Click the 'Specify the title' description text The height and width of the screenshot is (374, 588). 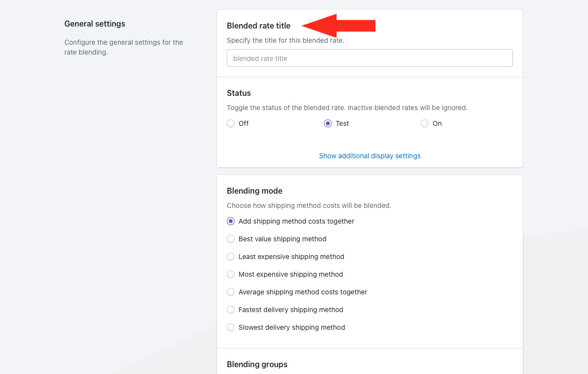(286, 40)
